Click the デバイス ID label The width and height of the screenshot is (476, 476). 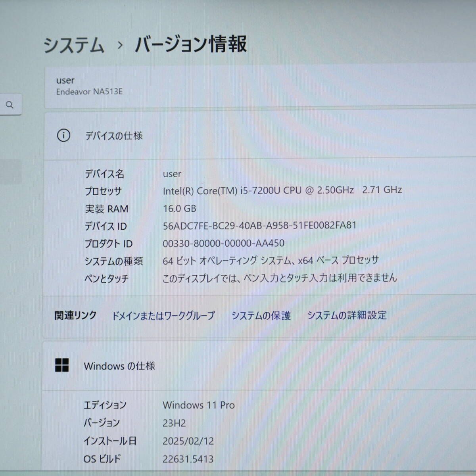106,226
